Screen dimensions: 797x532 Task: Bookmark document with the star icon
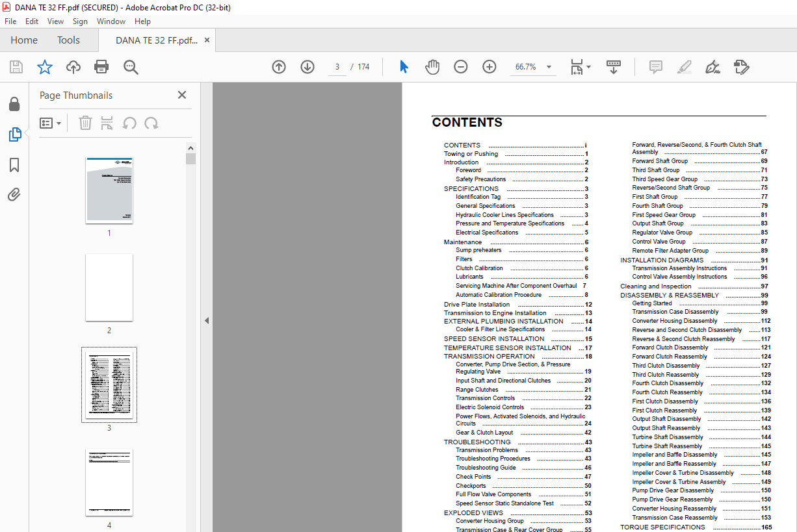click(x=44, y=67)
